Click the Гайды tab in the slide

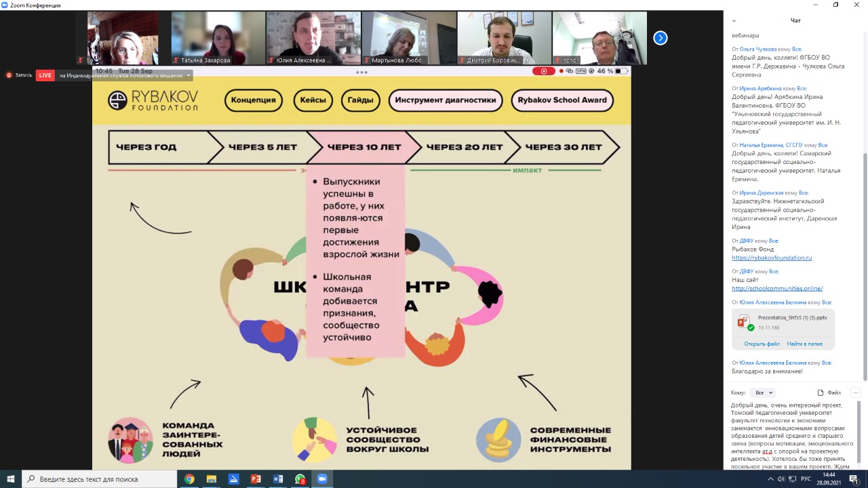(x=360, y=100)
